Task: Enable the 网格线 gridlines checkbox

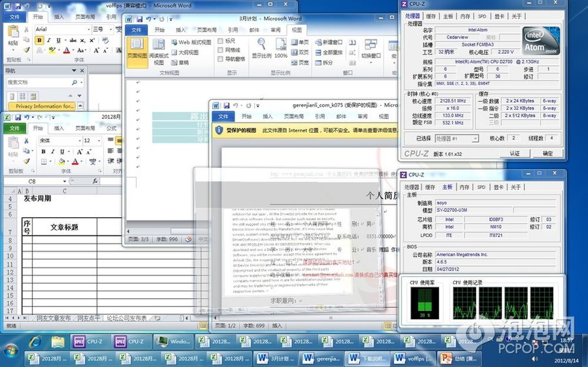Action: 220,49
